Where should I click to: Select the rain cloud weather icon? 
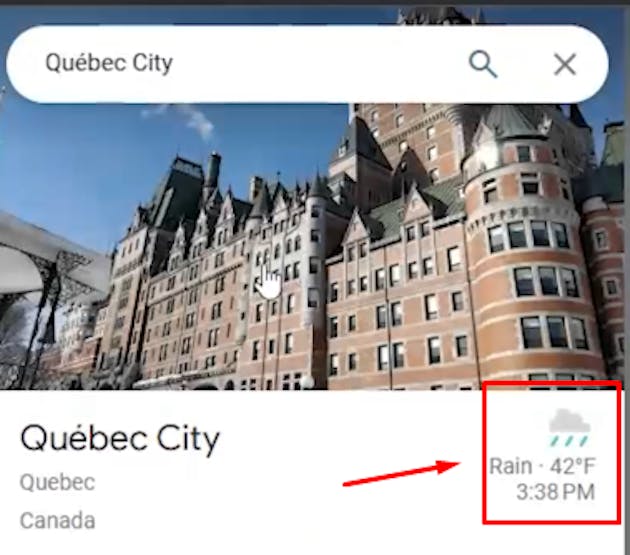(569, 428)
